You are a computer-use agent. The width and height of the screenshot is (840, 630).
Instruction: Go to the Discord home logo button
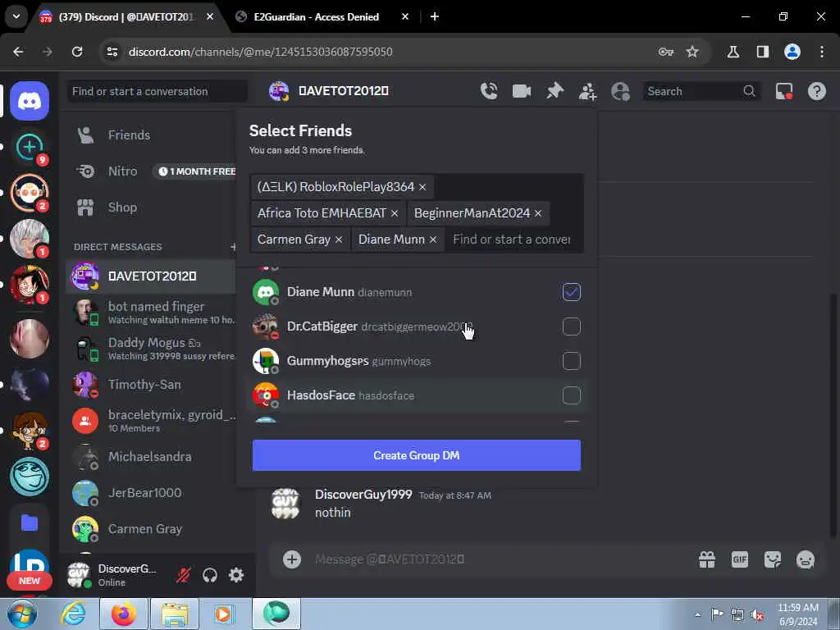(x=30, y=101)
